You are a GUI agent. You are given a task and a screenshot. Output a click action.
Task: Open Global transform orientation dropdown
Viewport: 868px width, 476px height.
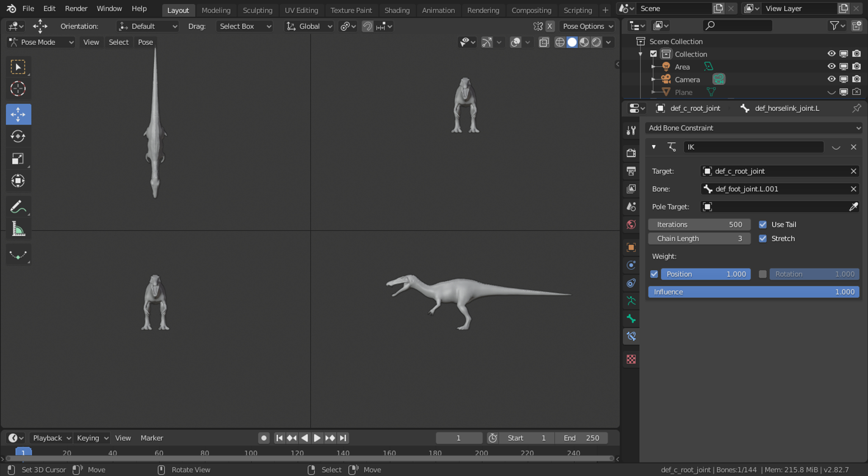[x=309, y=26]
